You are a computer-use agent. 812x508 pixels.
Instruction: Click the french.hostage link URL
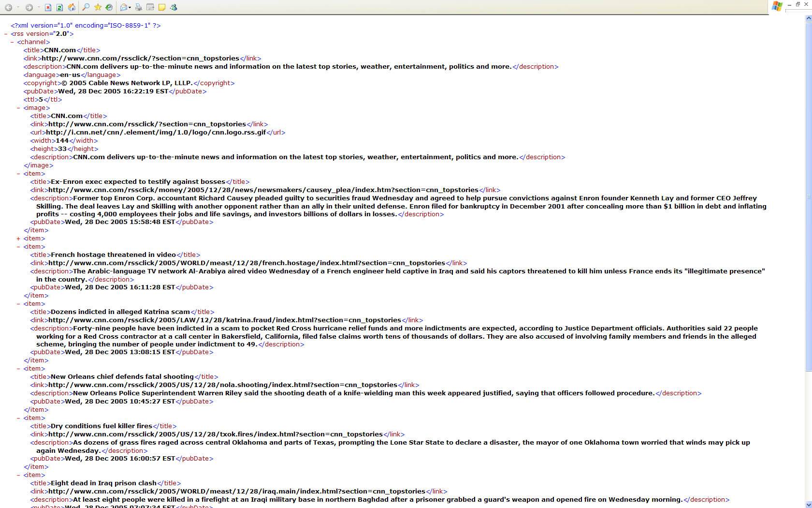tap(246, 263)
